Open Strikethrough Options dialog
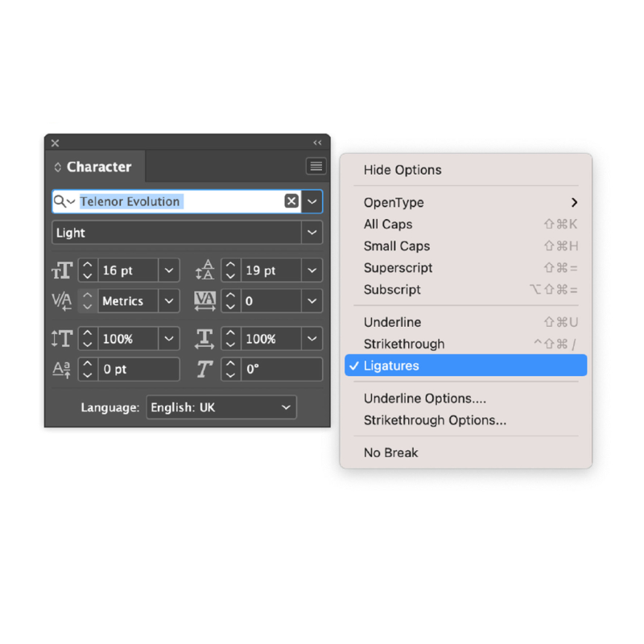Viewport: 644px width, 644px height. click(x=466, y=420)
